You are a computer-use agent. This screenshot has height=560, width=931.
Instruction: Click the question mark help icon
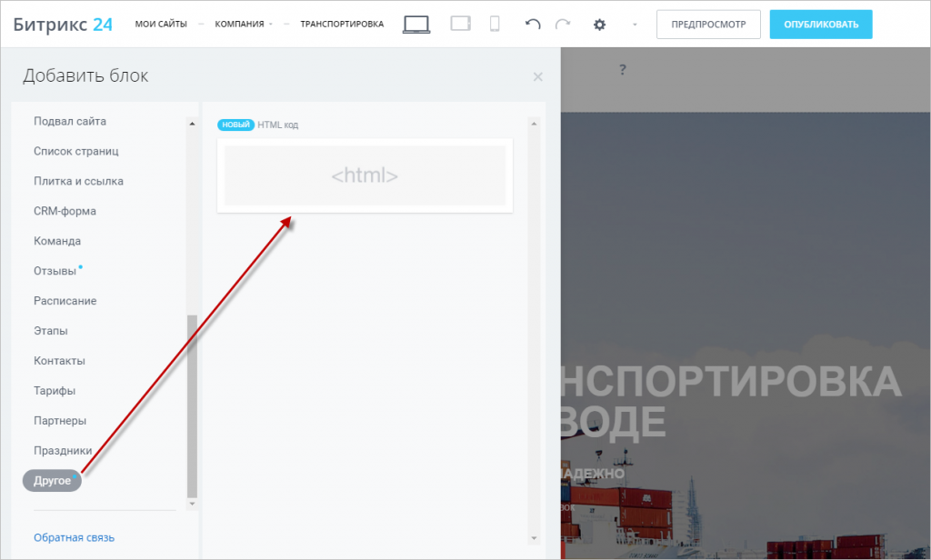pyautogui.click(x=622, y=69)
